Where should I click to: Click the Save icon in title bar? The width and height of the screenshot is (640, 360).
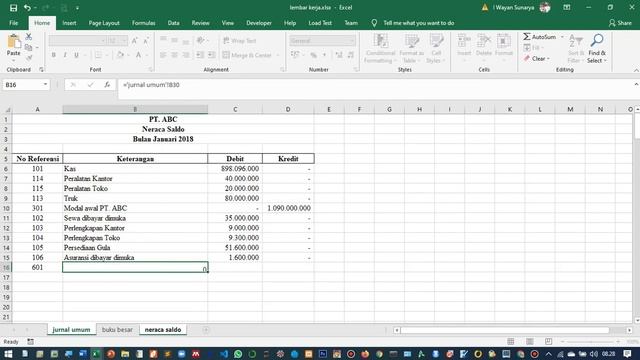pyautogui.click(x=13, y=8)
